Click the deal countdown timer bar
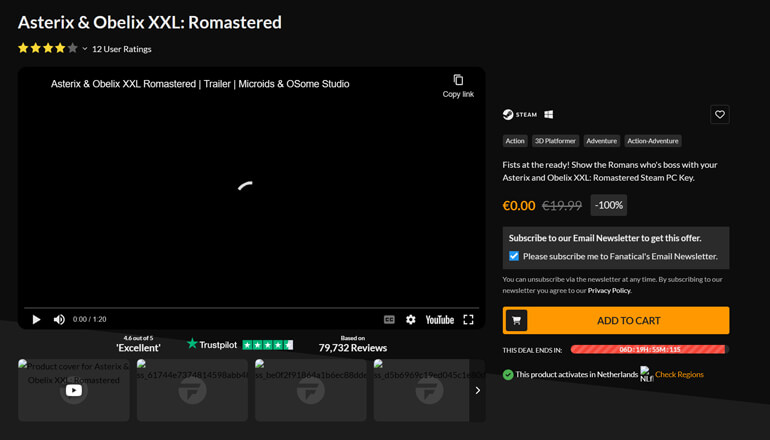This screenshot has height=440, width=770. (650, 350)
